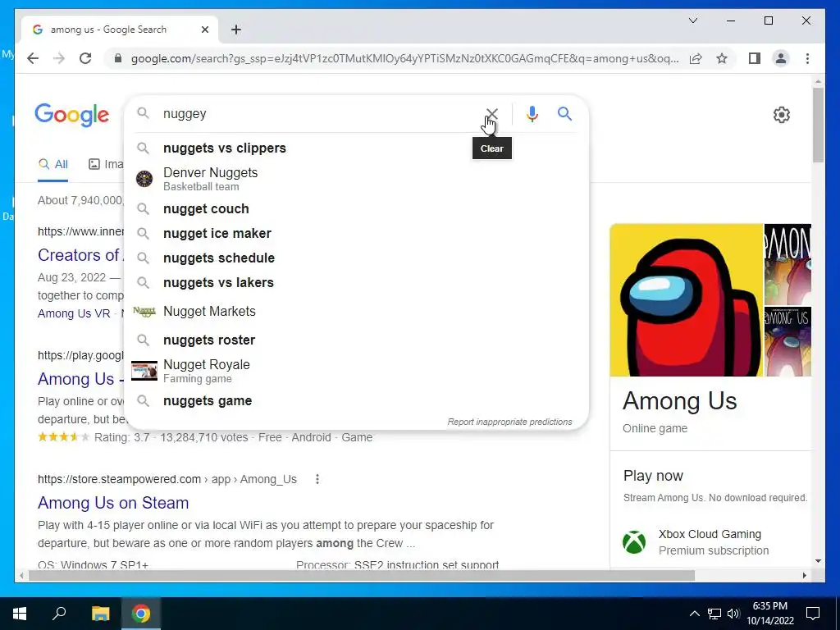
Task: Open taskbar clock showing 6:35 PM
Action: click(769, 614)
